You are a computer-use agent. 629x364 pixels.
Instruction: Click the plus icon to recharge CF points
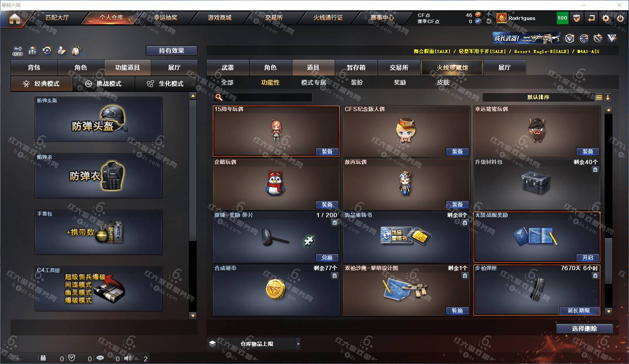[488, 15]
